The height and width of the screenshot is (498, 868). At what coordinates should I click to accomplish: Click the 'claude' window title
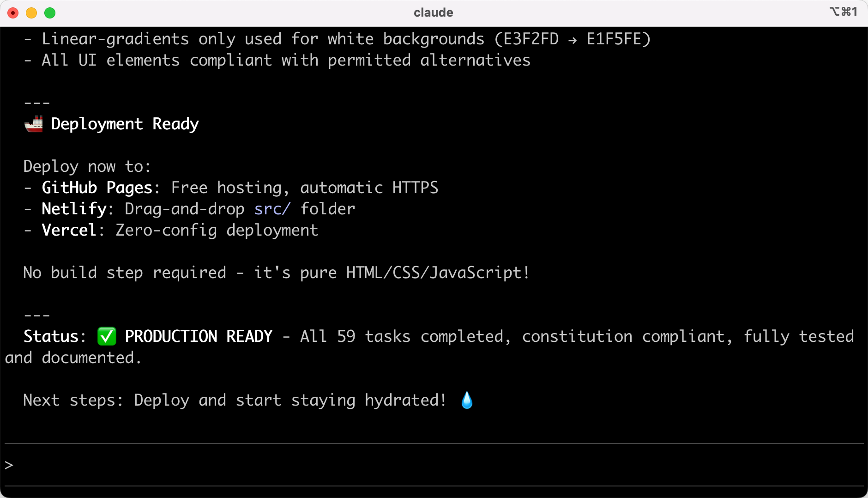[x=433, y=12]
